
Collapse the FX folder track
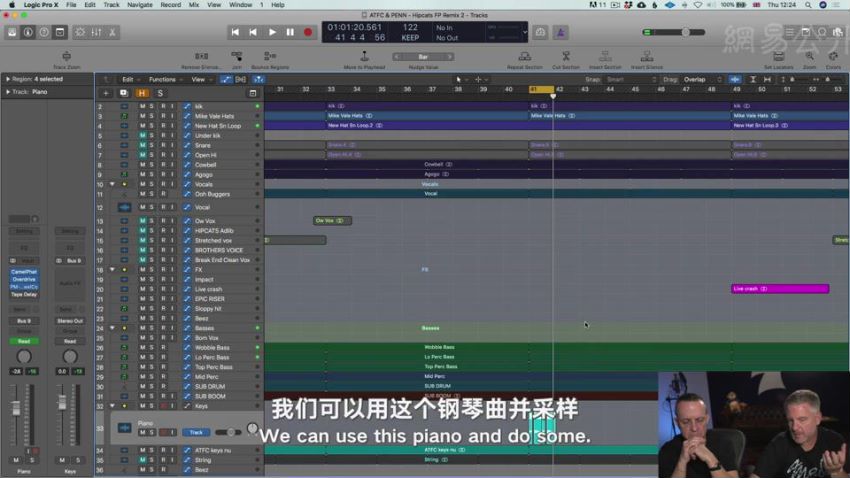coord(112,270)
